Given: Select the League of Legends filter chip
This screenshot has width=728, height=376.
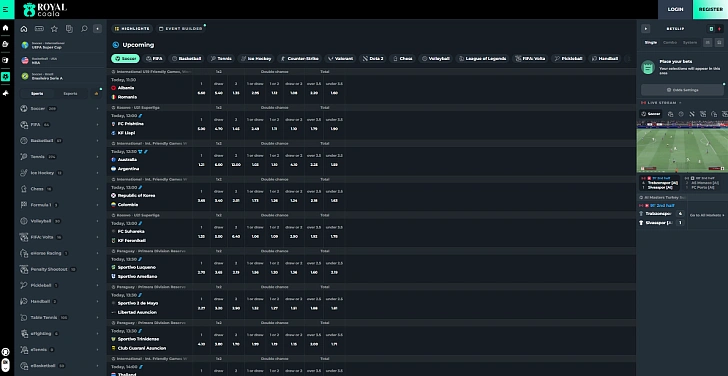Looking at the screenshot, I should click(x=483, y=58).
